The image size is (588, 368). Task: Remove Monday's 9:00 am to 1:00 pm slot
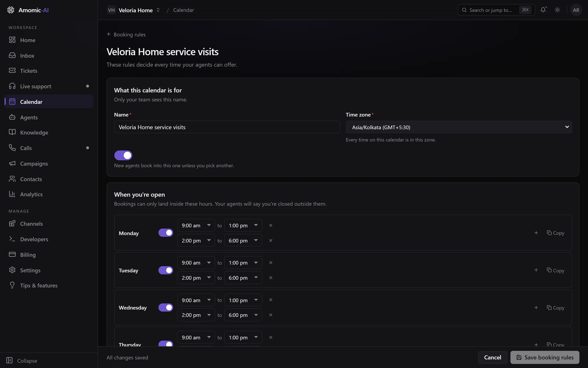[271, 225]
